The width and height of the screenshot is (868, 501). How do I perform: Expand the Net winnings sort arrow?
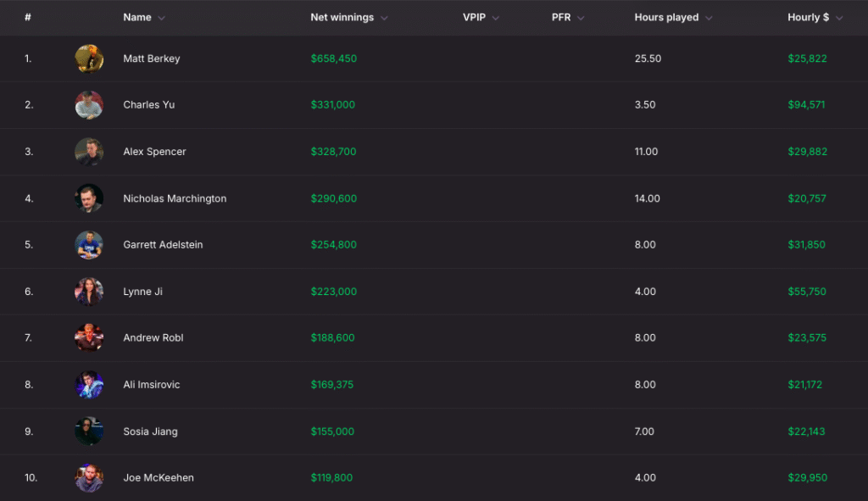[x=384, y=19]
